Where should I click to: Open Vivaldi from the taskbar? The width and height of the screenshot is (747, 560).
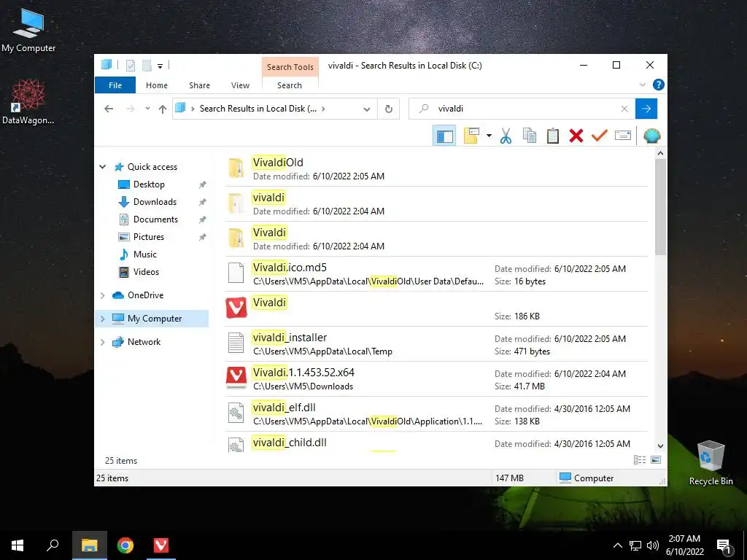coord(161,545)
